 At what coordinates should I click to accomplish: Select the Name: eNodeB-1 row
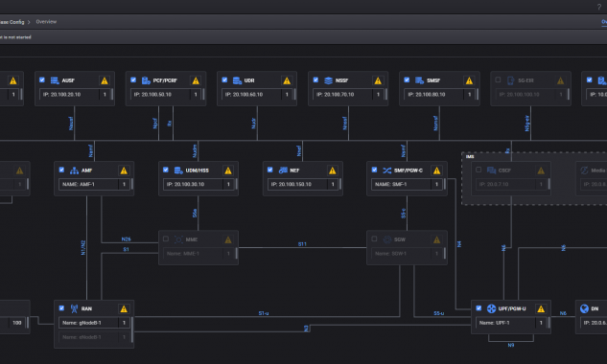[x=94, y=337]
